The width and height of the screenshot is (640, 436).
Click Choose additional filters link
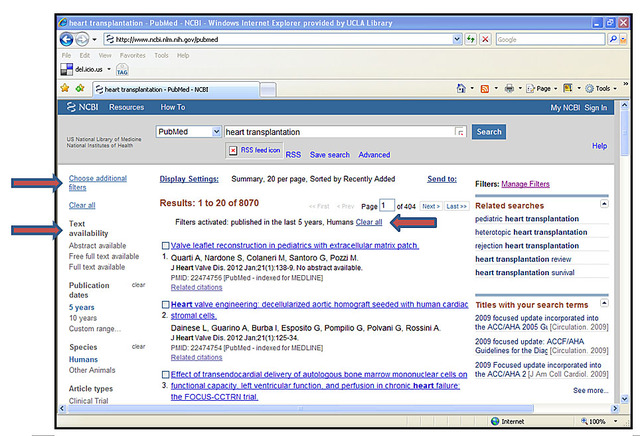(x=98, y=183)
